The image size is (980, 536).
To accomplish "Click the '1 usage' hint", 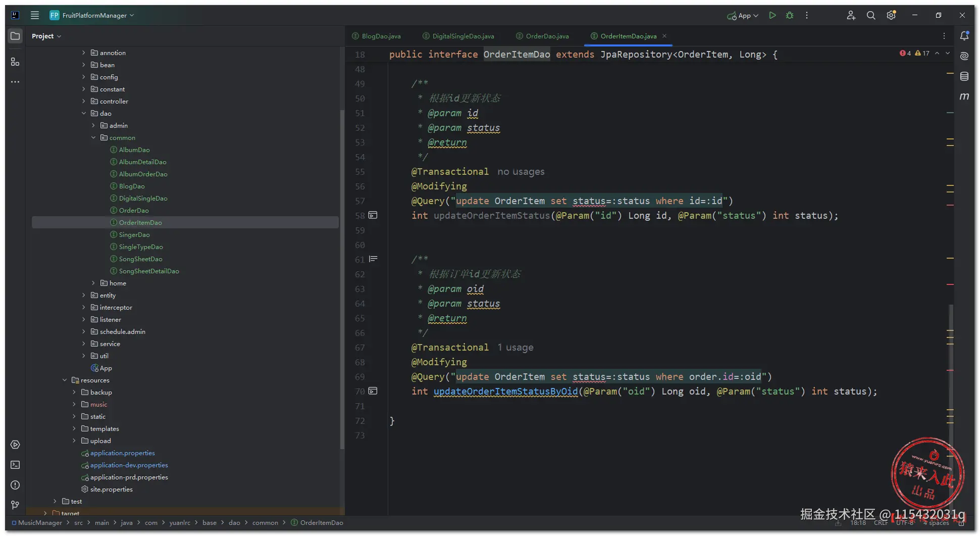I will tap(515, 348).
